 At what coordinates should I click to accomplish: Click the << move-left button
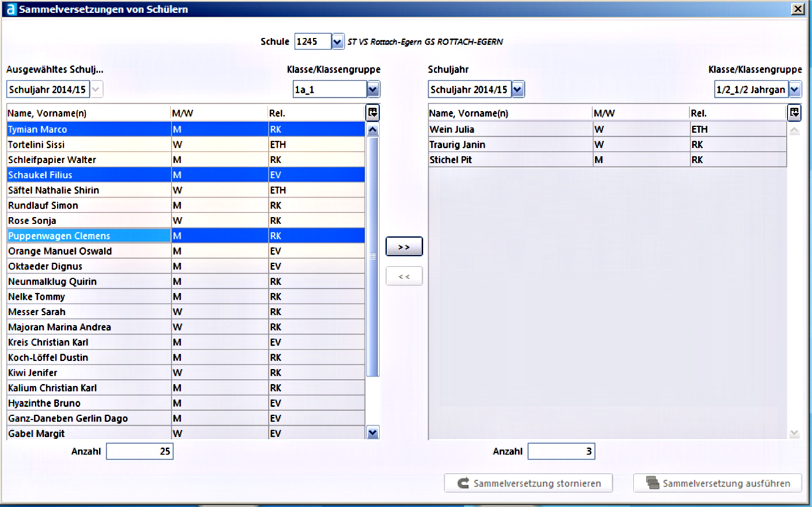point(404,276)
